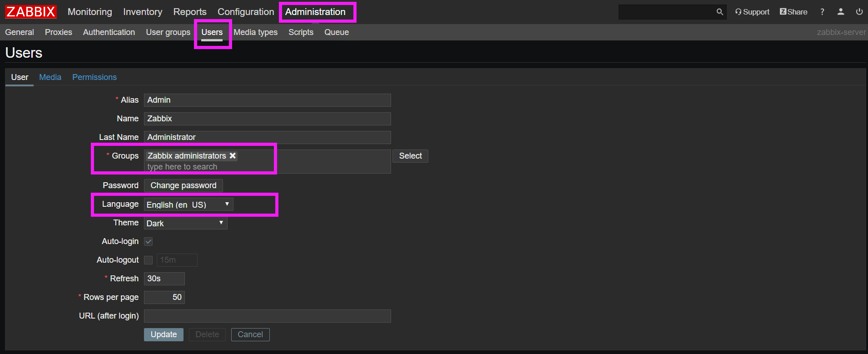This screenshot has height=354, width=868.
Task: Switch to the Permissions tab
Action: (x=94, y=77)
